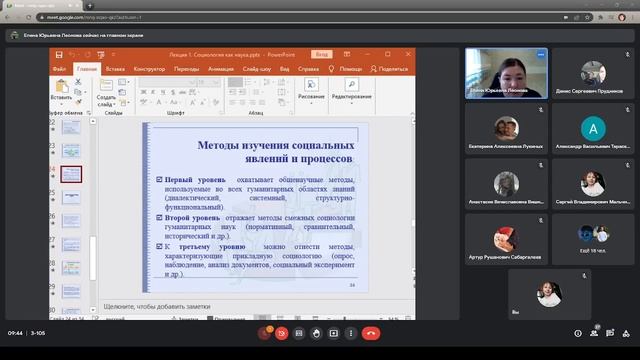This screenshot has height=360, width=640.
Task: Select Конструктор ribbon tab
Action: [149, 69]
